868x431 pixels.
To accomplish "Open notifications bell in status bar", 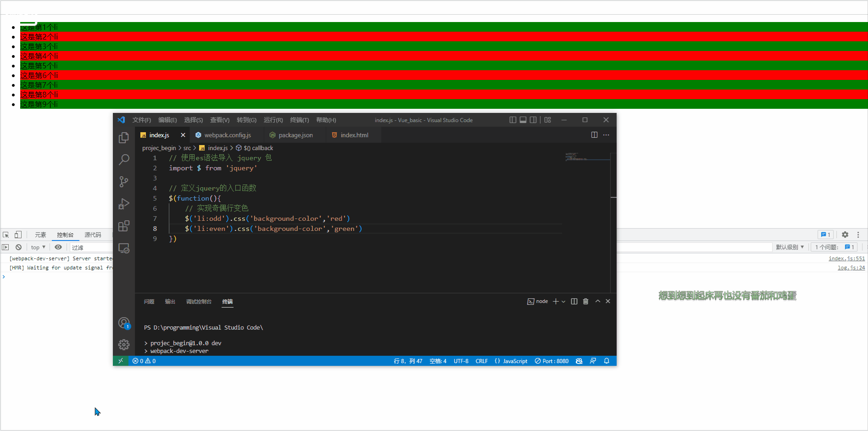I will (x=606, y=361).
